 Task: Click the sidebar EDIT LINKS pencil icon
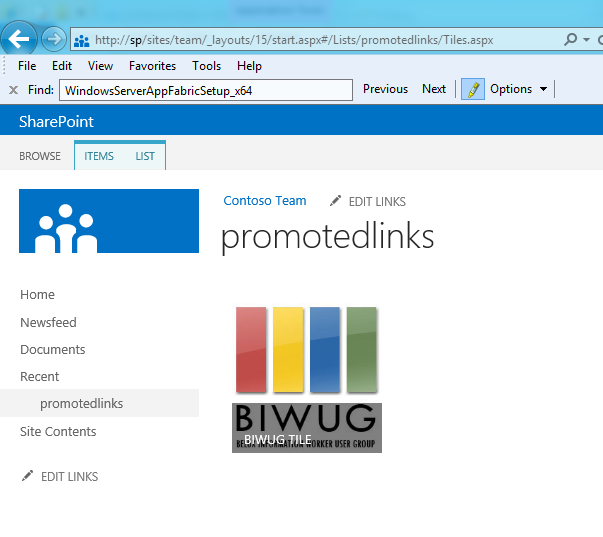(x=27, y=476)
